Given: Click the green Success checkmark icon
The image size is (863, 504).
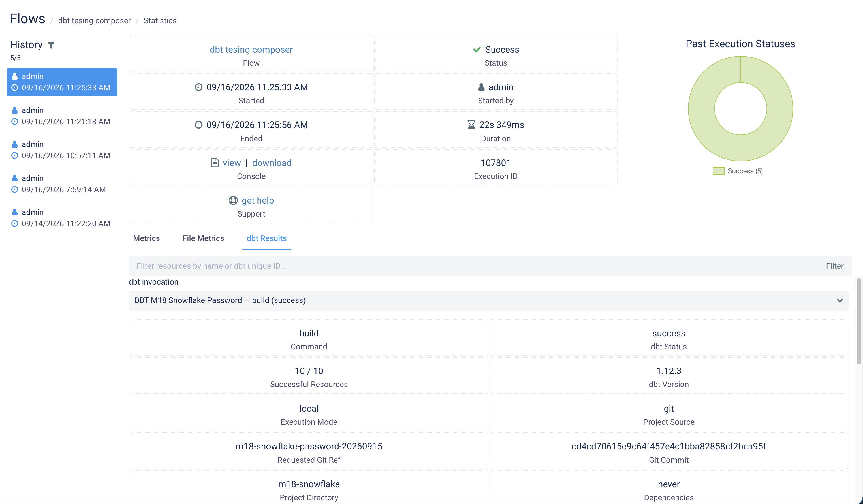Looking at the screenshot, I should pyautogui.click(x=477, y=50).
